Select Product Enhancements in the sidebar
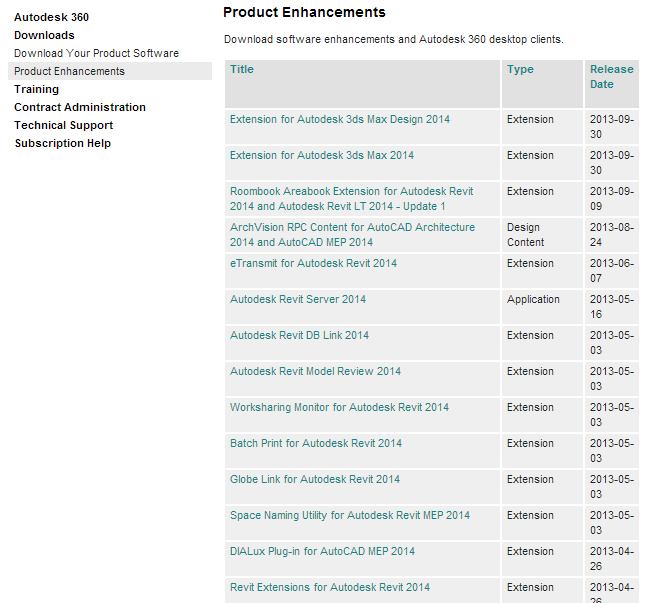Image resolution: width=647 pixels, height=603 pixels. point(110,71)
